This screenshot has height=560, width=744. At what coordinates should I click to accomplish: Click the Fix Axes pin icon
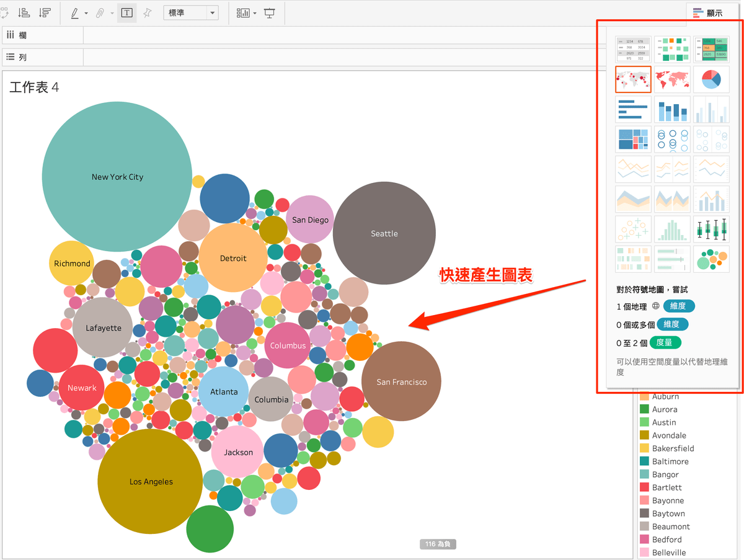(x=147, y=12)
